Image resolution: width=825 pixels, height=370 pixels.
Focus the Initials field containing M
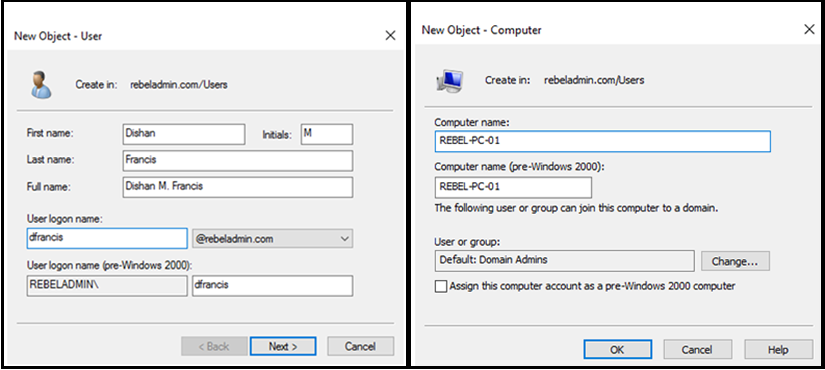[x=327, y=134]
